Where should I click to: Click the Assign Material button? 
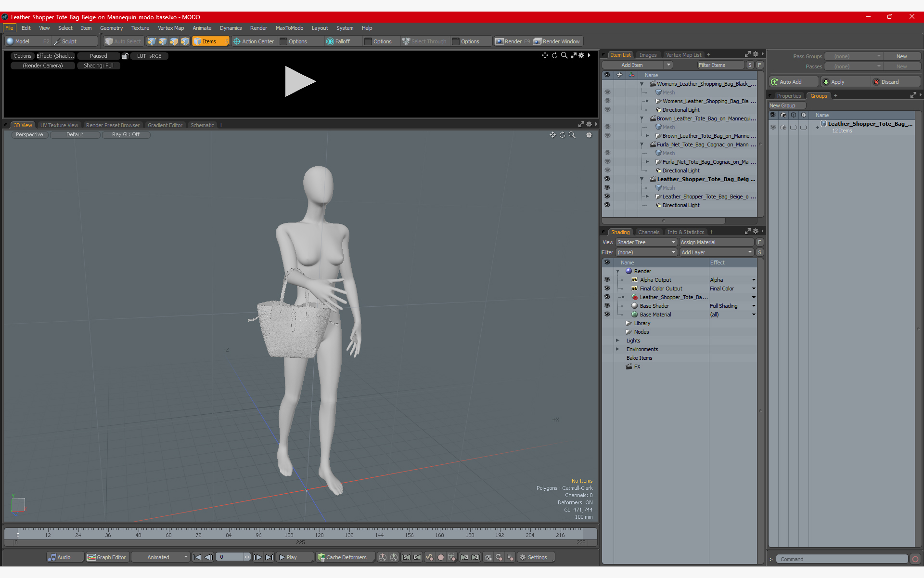(x=716, y=242)
